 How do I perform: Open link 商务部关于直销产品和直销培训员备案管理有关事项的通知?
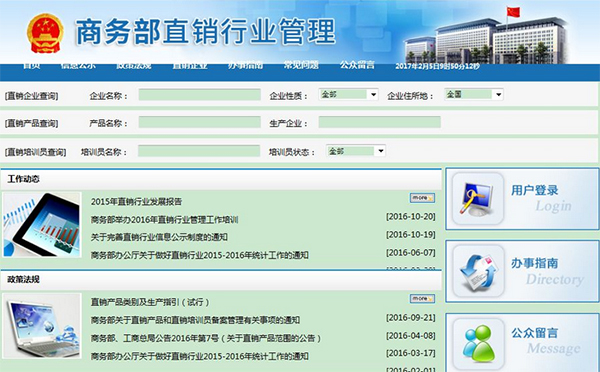tap(195, 320)
